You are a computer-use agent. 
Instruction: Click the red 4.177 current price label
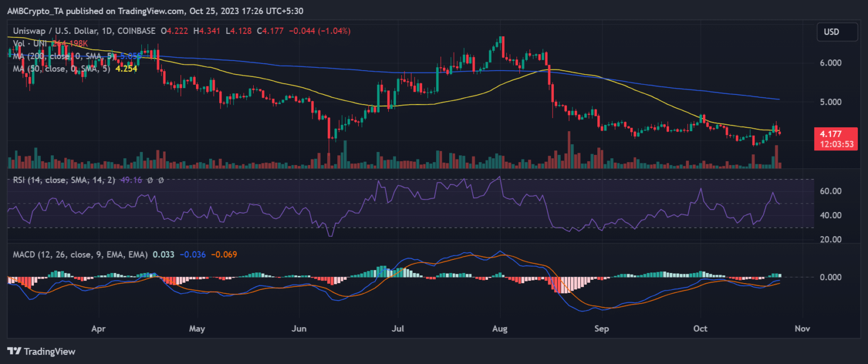pos(837,134)
